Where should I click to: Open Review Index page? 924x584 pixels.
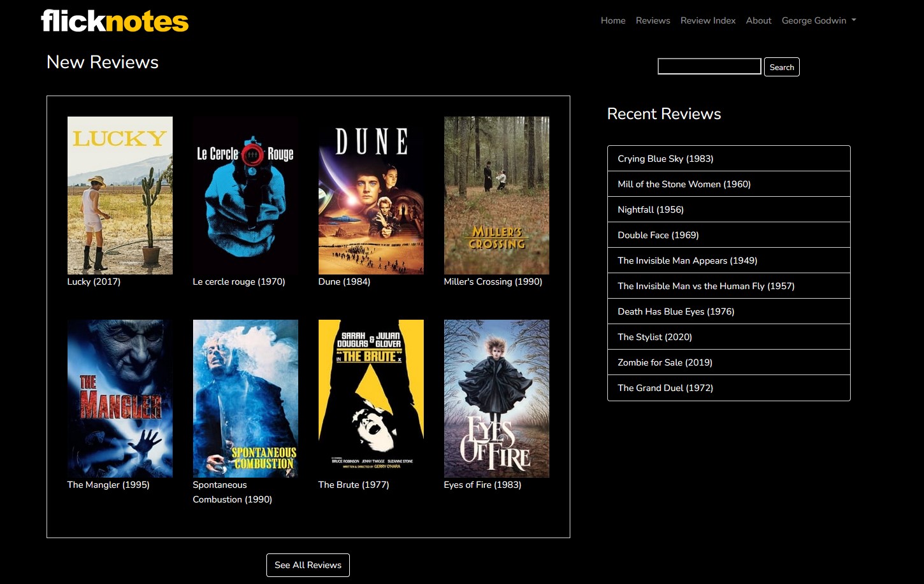(708, 20)
